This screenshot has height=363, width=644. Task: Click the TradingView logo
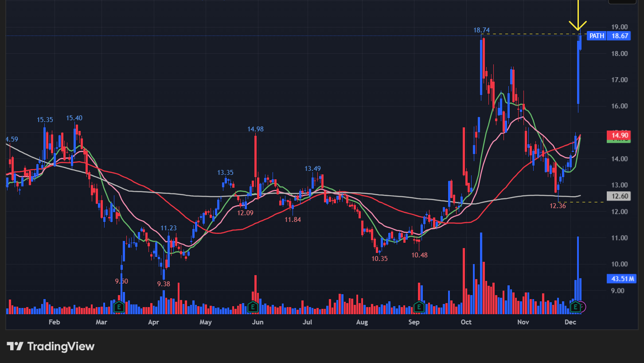click(51, 346)
